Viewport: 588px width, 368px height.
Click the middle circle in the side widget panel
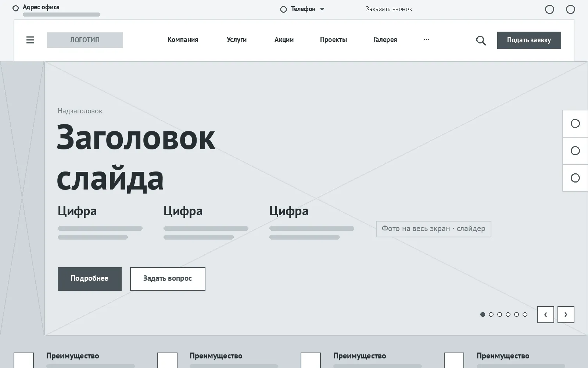(575, 151)
